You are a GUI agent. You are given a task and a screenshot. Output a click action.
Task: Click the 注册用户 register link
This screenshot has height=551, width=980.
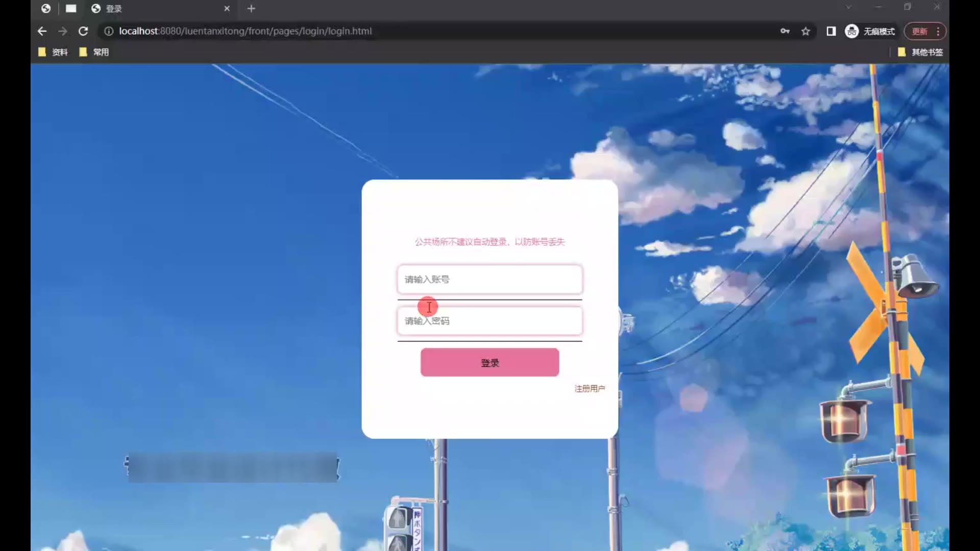pyautogui.click(x=590, y=389)
